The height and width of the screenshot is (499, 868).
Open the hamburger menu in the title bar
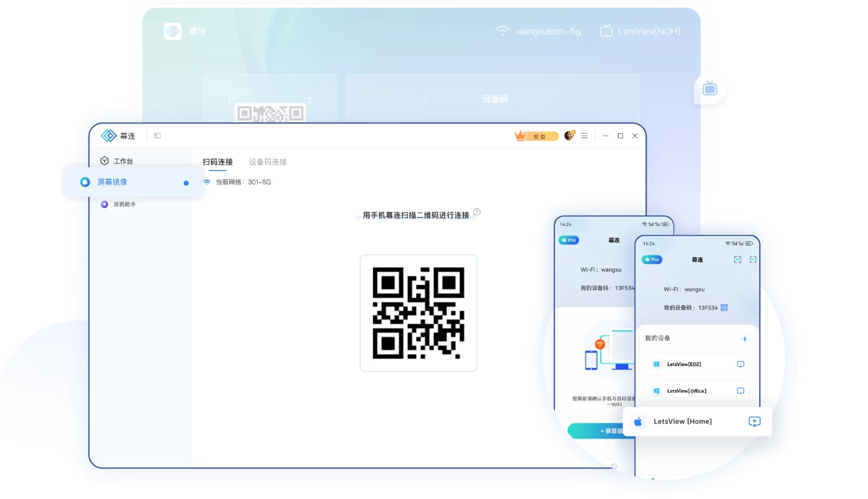click(x=584, y=136)
